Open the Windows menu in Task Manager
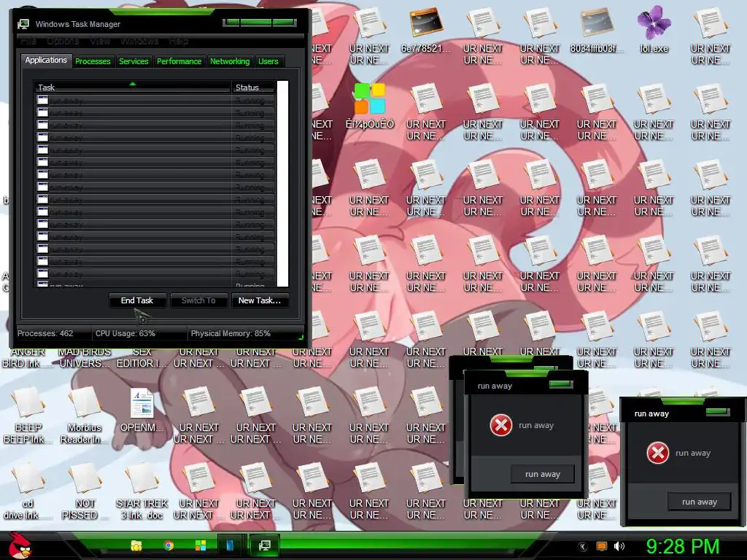The height and width of the screenshot is (560, 747). point(139,42)
